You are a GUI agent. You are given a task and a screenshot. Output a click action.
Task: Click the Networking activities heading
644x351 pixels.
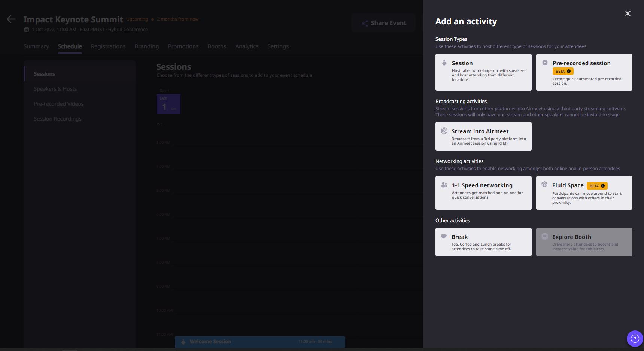[459, 161]
